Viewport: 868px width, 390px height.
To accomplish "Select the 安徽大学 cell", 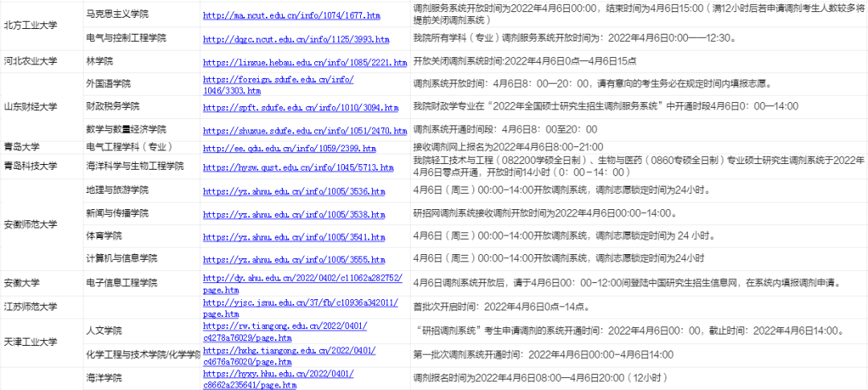I will point(42,282).
